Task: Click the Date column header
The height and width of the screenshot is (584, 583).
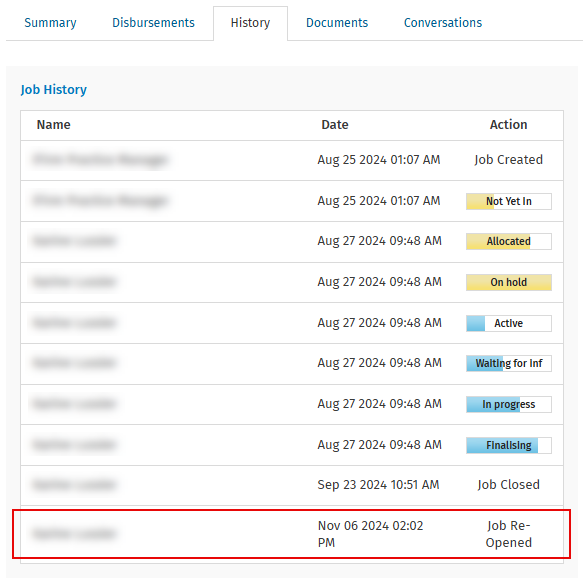Action: (x=335, y=125)
